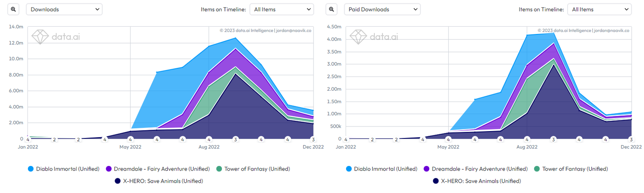Screen dimensions: 644x193
Task: Click the Jan 2022 event marker on Paid Downloads chart
Action: (x=346, y=139)
